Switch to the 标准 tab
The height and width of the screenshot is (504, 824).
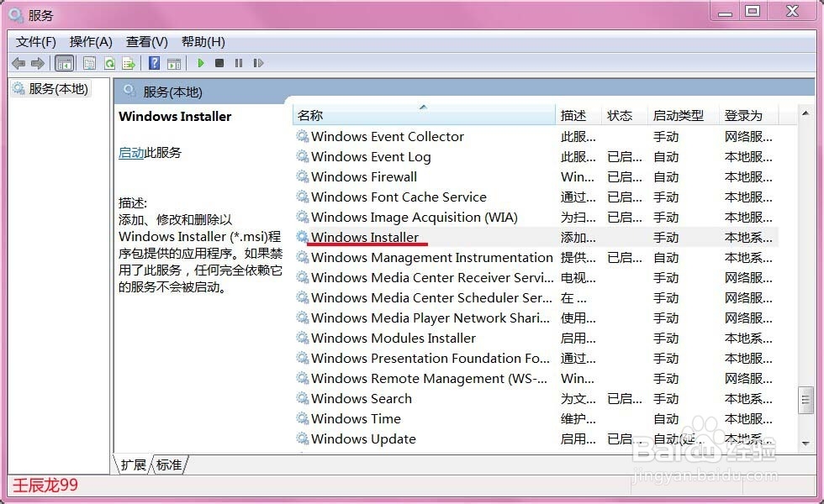[x=169, y=465]
